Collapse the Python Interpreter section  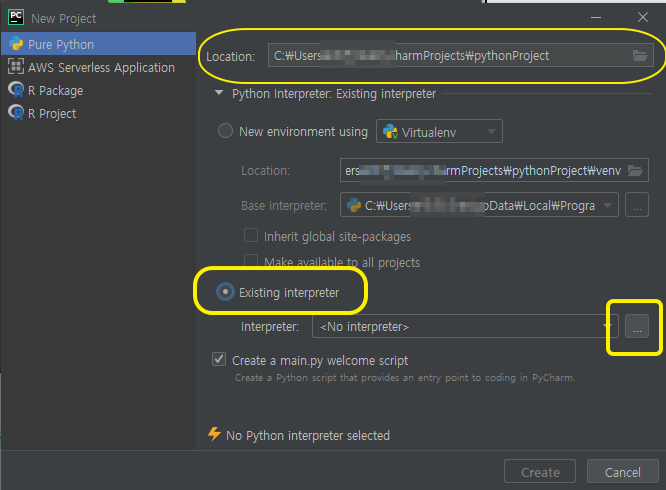click(219, 93)
